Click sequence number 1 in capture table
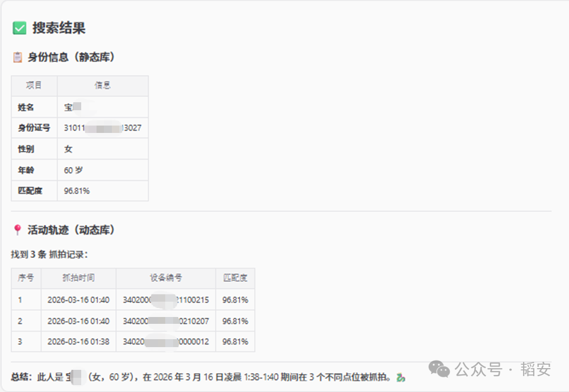The height and width of the screenshot is (392, 569). [x=20, y=300]
